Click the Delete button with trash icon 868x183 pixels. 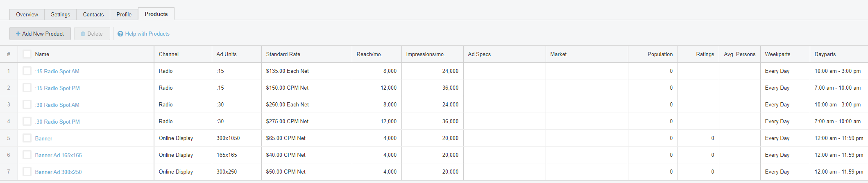pyautogui.click(x=92, y=34)
